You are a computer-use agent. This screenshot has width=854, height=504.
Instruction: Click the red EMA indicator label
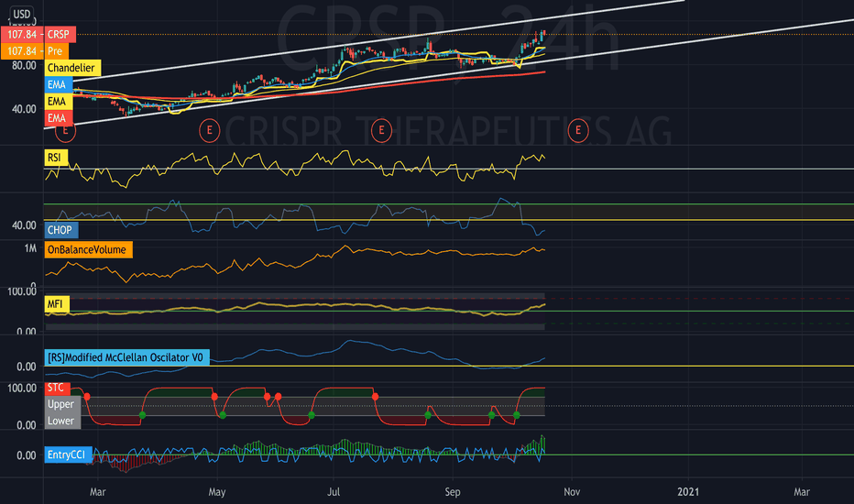[59, 117]
